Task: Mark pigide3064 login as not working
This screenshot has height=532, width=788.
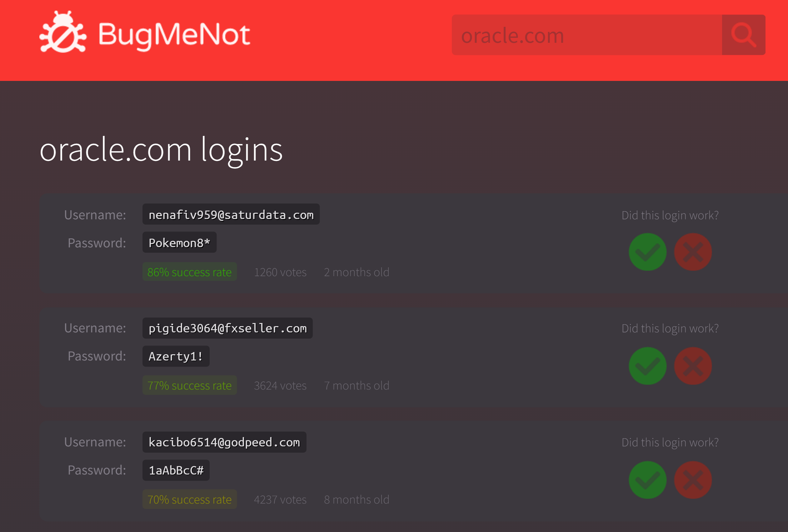Action: coord(692,366)
